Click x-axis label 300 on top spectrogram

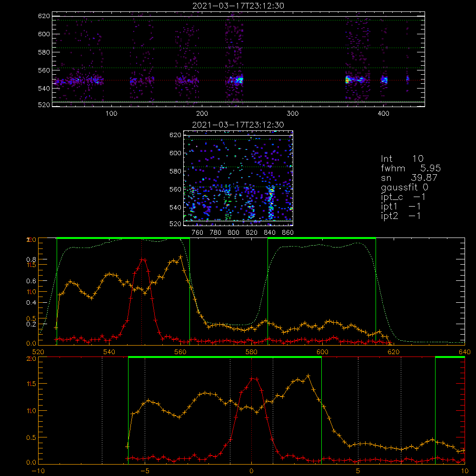coord(293,114)
